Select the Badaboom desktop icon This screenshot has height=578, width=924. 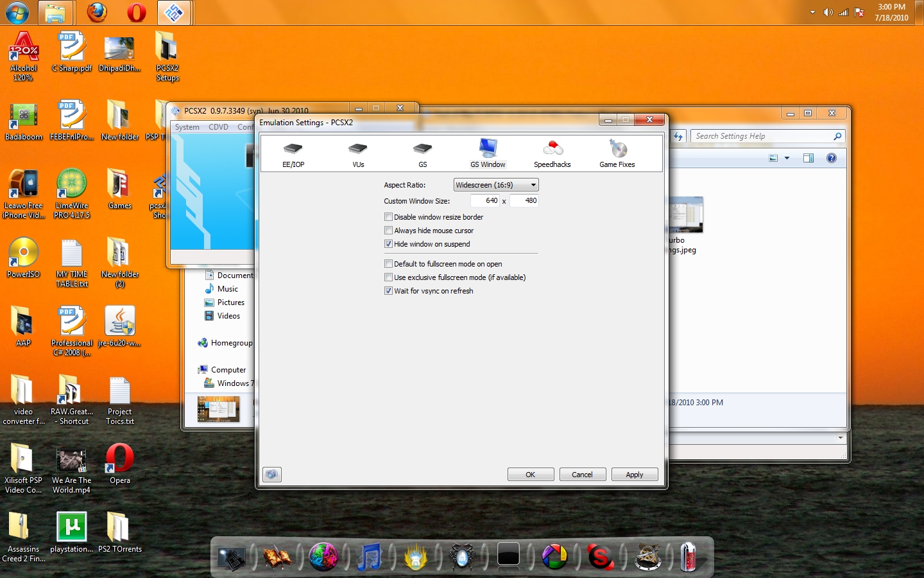point(24,121)
